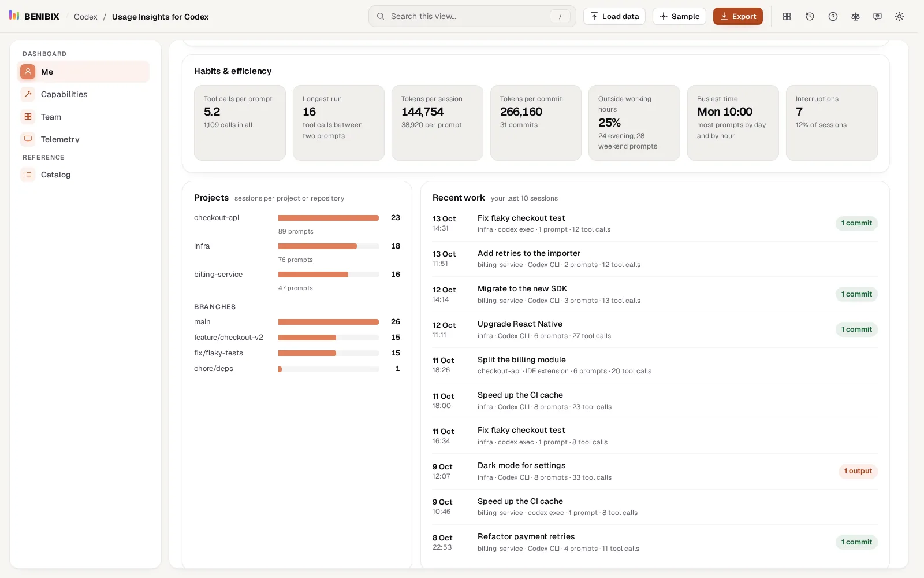Viewport: 924px width, 578px height.
Task: Open the Telemetry label in sidebar
Action: point(60,139)
